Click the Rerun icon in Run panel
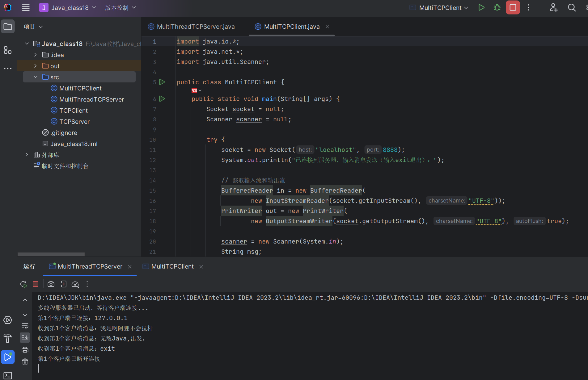Image resolution: width=588 pixels, height=380 pixels. [x=23, y=284]
